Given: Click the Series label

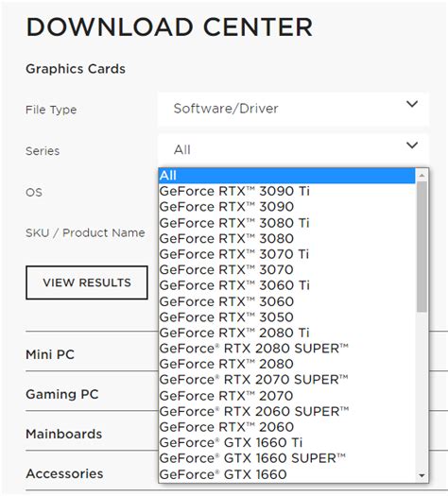Looking at the screenshot, I should 43,151.
